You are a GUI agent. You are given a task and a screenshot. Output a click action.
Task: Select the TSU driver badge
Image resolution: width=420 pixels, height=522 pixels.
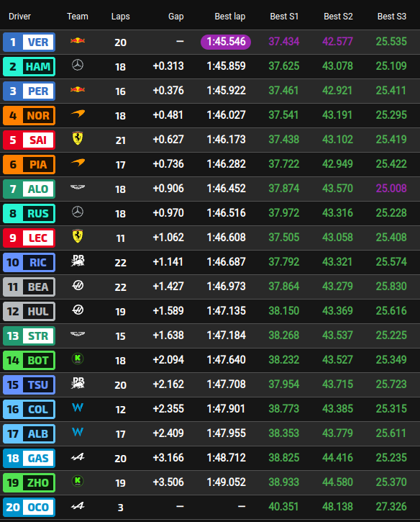pos(29,385)
